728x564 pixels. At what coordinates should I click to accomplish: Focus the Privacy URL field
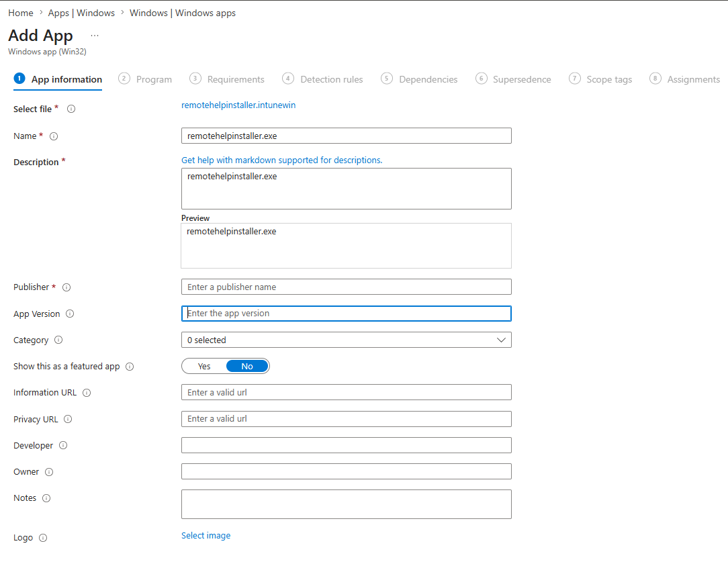[x=347, y=419]
